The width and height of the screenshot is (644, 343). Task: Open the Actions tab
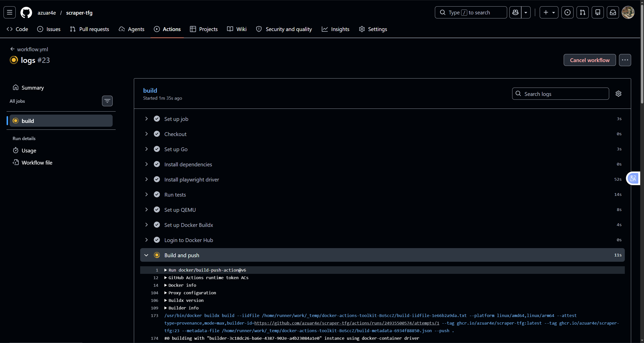167,29
